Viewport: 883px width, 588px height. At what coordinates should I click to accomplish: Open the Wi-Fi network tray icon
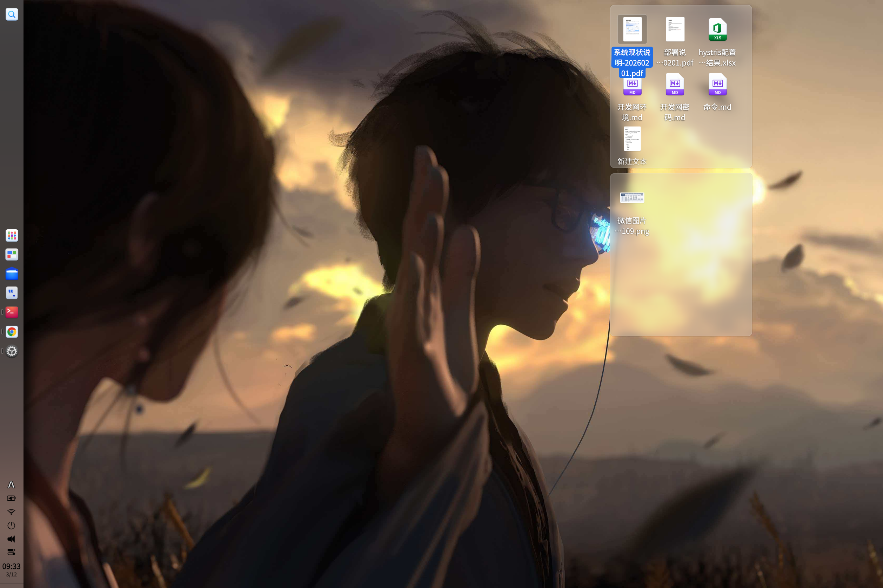11,512
